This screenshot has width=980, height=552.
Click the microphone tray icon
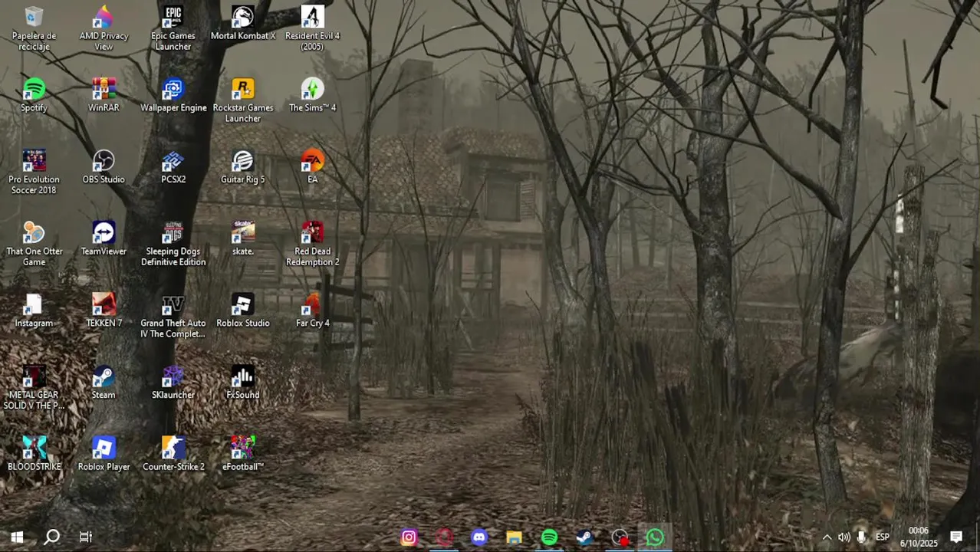[862, 537]
